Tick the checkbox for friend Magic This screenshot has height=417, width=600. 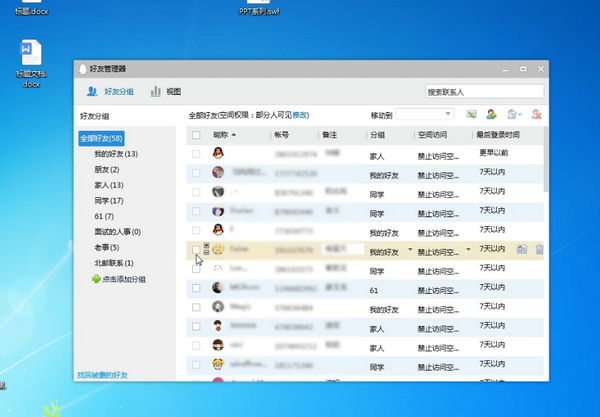[196, 307]
